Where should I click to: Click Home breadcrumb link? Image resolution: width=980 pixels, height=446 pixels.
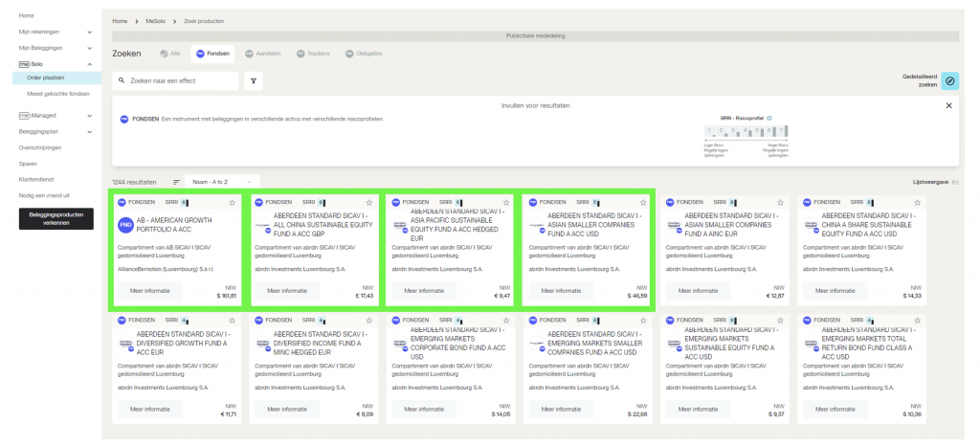click(x=120, y=21)
